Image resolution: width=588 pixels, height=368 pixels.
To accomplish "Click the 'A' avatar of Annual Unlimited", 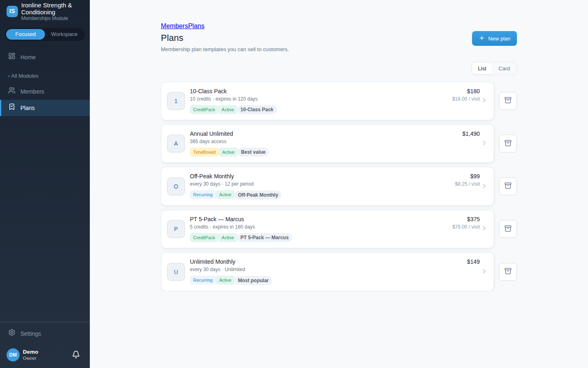I will click(176, 144).
